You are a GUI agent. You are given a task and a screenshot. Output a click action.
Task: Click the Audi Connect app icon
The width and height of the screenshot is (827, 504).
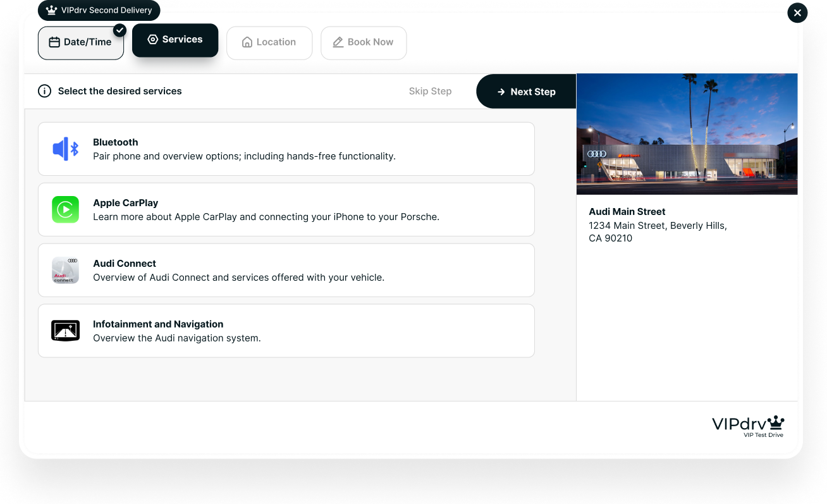point(65,270)
